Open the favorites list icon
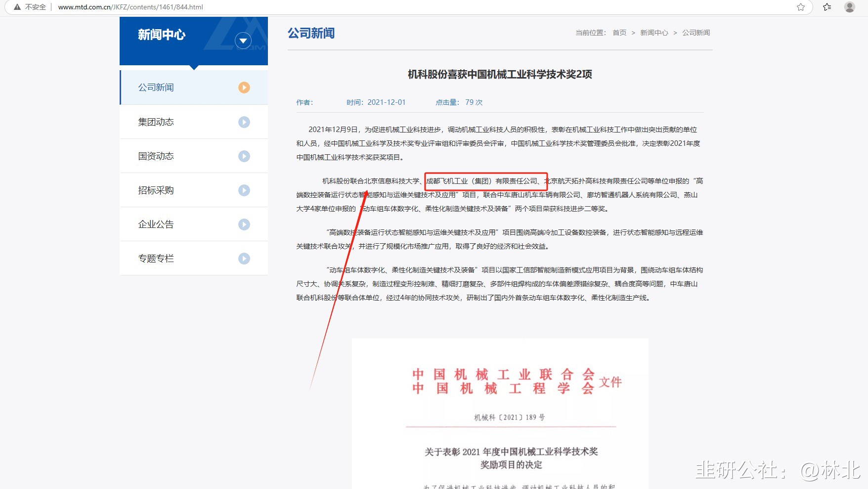 tap(827, 7)
